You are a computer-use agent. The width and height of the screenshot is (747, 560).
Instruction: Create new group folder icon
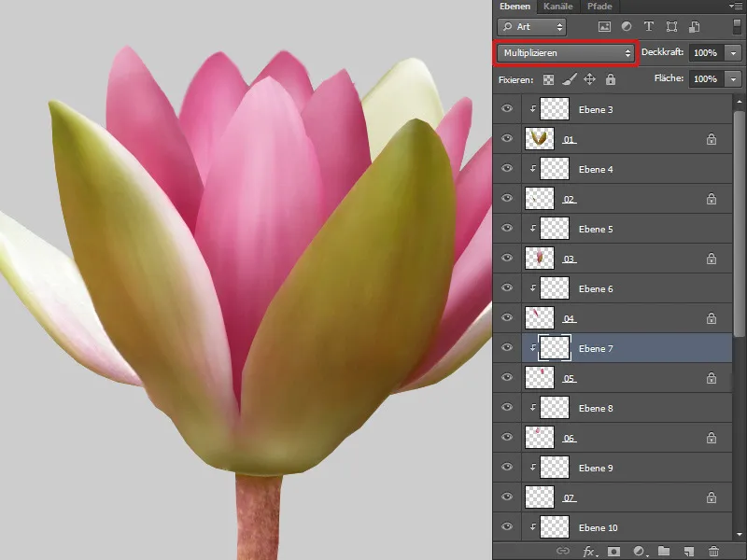click(x=664, y=551)
